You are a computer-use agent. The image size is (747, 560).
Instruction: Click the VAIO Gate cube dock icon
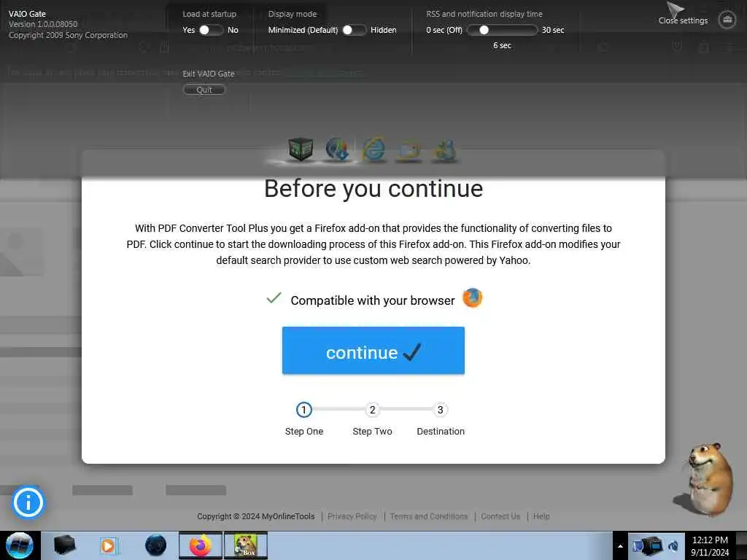click(x=301, y=149)
